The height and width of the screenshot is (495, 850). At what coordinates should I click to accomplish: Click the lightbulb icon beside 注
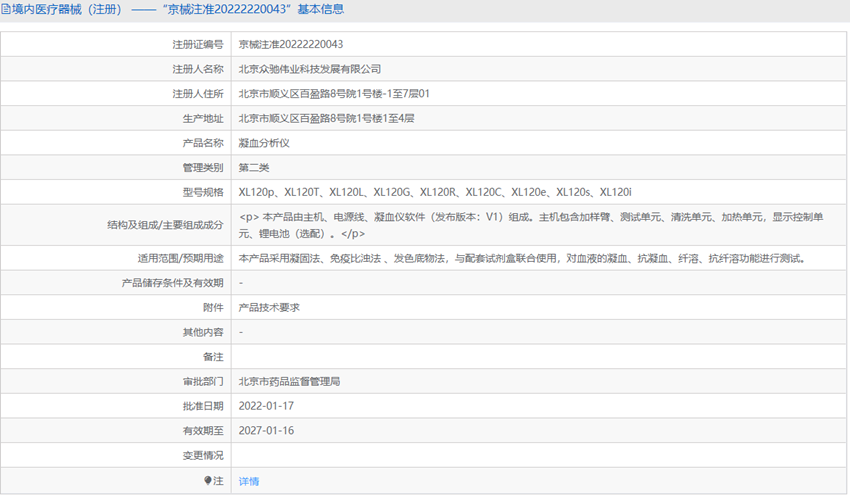(208, 480)
